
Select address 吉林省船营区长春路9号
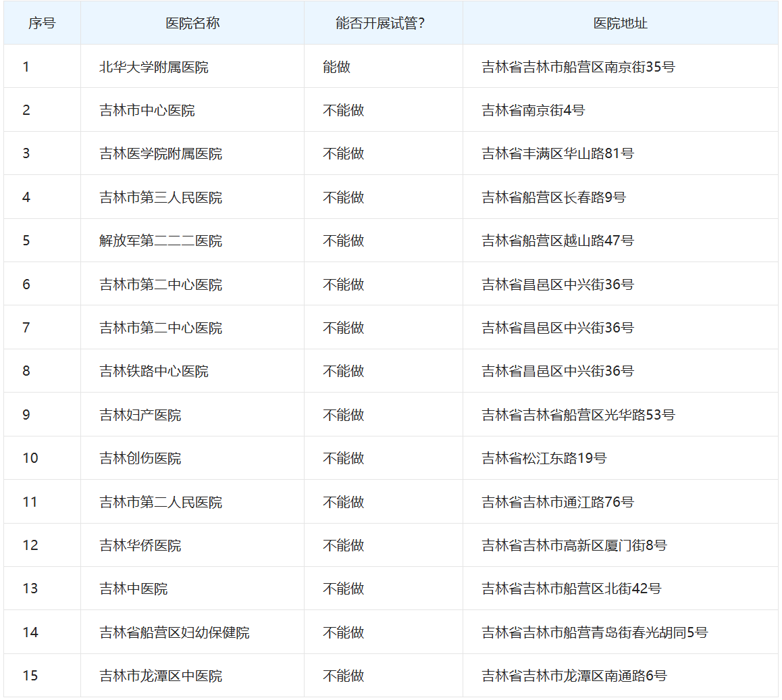coord(554,197)
